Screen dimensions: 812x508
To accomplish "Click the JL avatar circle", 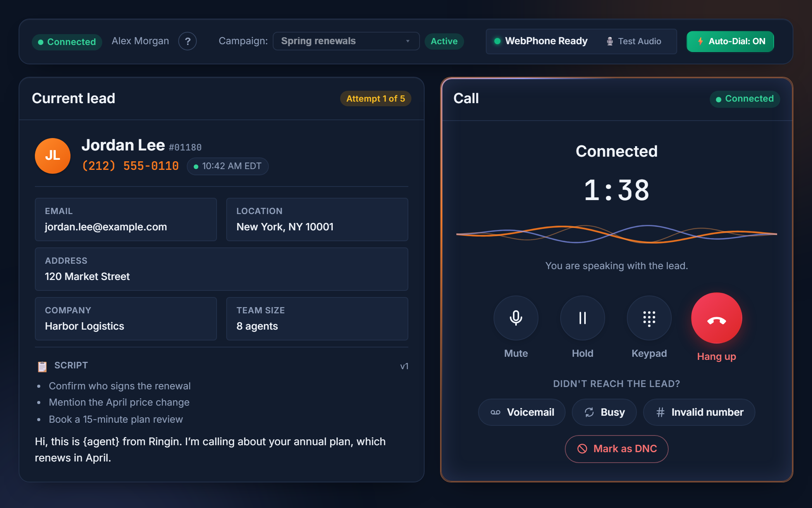I will pos(53,156).
